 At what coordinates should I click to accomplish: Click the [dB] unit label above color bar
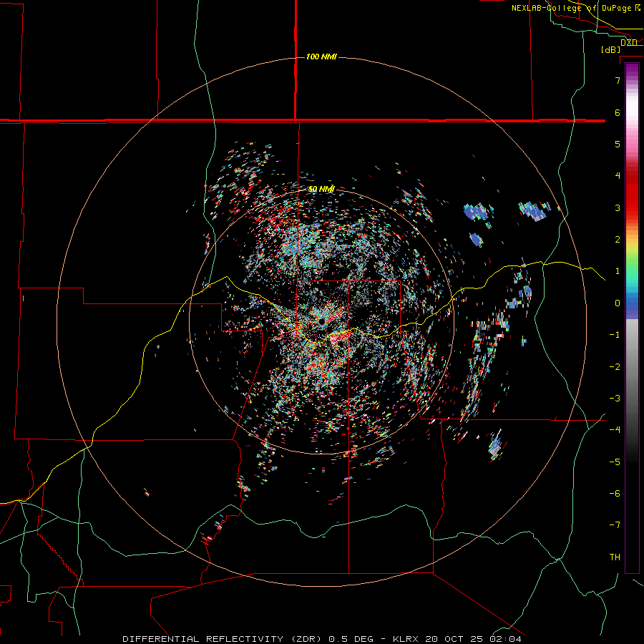coord(610,49)
